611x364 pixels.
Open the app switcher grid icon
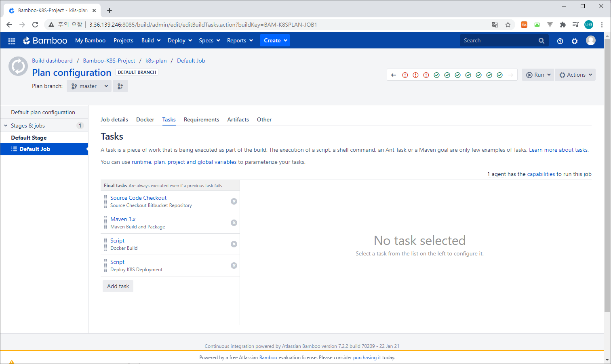point(12,41)
